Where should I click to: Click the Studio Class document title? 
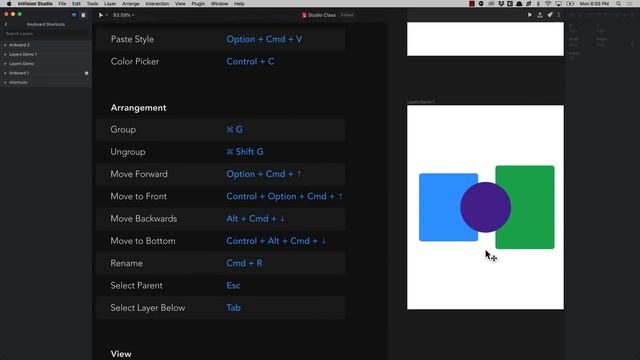322,15
